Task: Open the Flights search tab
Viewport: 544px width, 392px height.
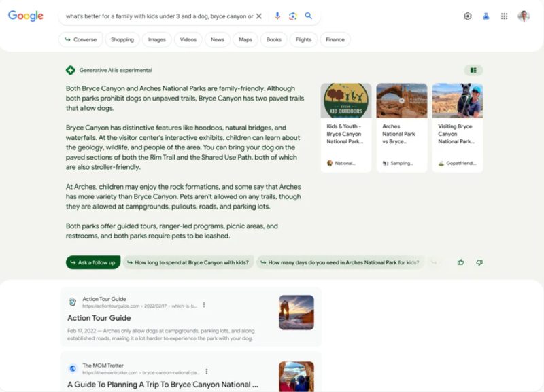Action: 303,39
